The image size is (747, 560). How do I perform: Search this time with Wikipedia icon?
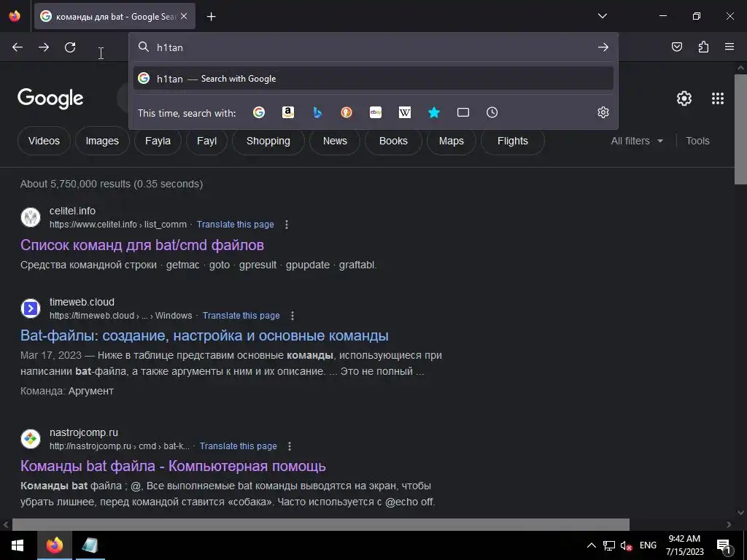404,112
